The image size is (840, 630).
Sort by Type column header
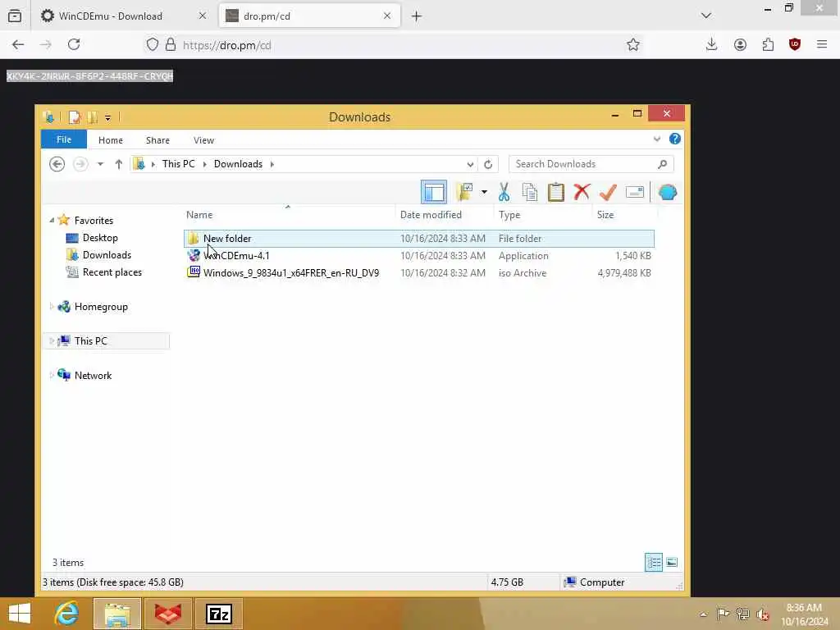(x=509, y=215)
